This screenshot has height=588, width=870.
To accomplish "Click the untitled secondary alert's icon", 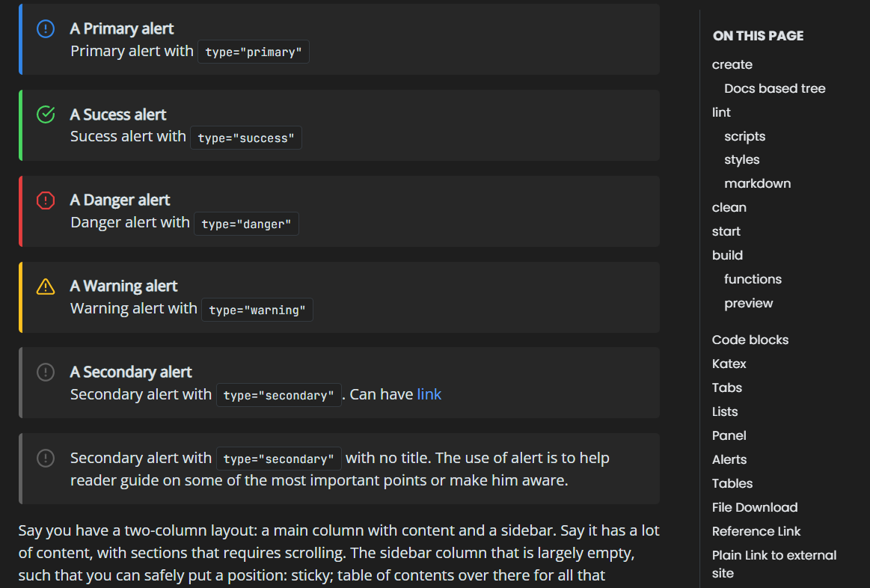I will [46, 458].
